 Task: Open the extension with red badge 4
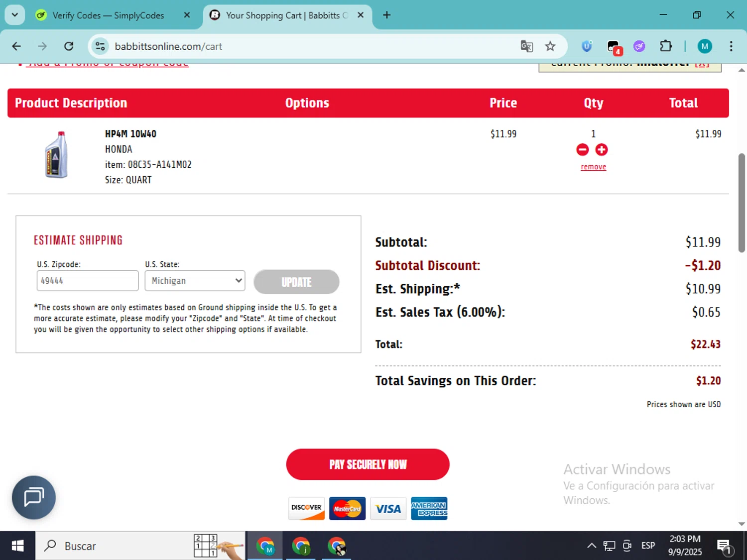pyautogui.click(x=615, y=47)
